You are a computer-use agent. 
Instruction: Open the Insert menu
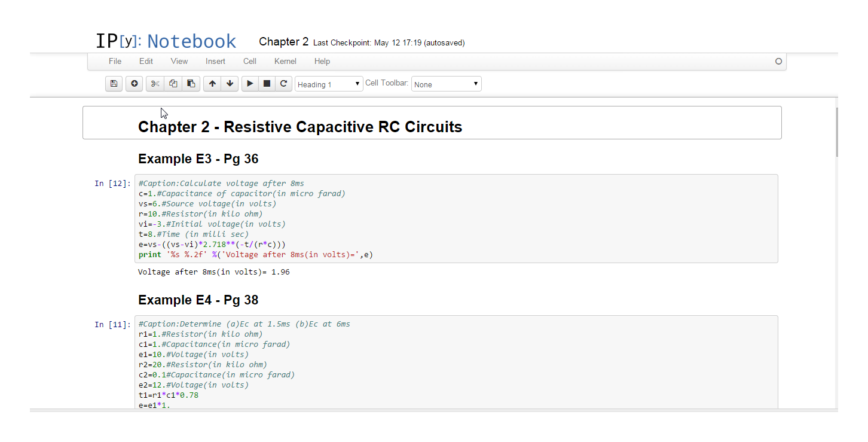215,61
